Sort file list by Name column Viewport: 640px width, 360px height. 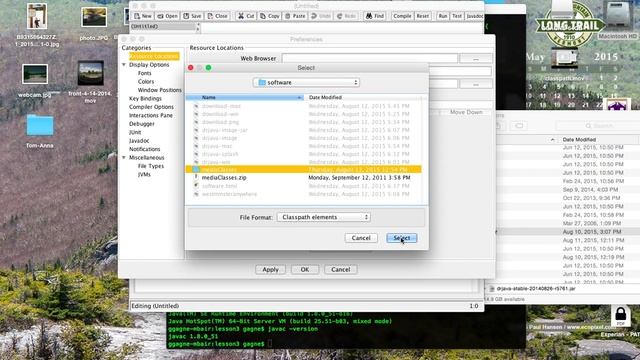pyautogui.click(x=245, y=98)
